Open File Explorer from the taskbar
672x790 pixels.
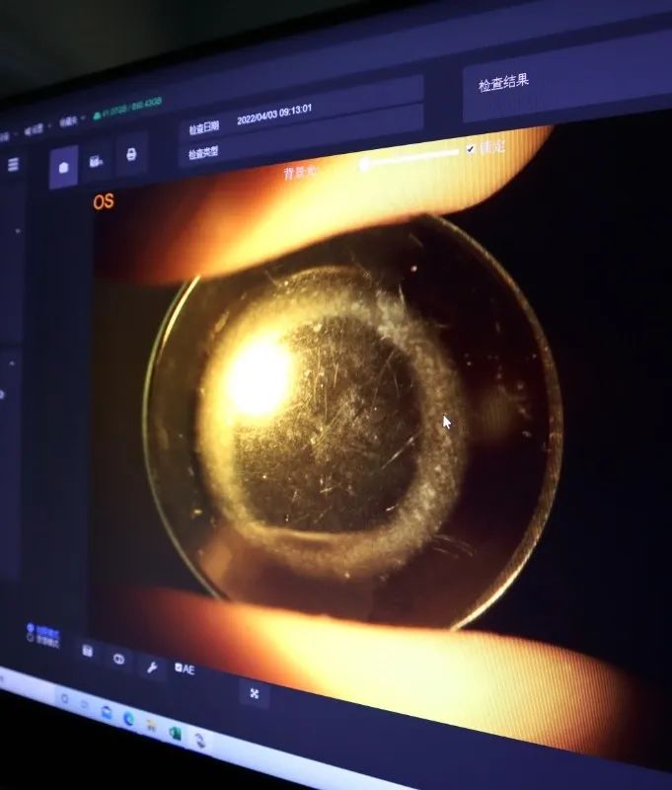click(151, 726)
